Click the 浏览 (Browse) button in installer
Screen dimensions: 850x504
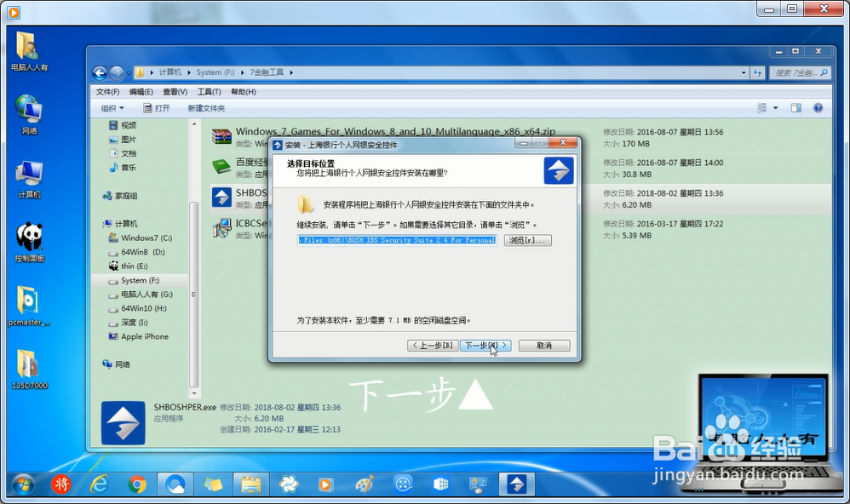(x=527, y=240)
